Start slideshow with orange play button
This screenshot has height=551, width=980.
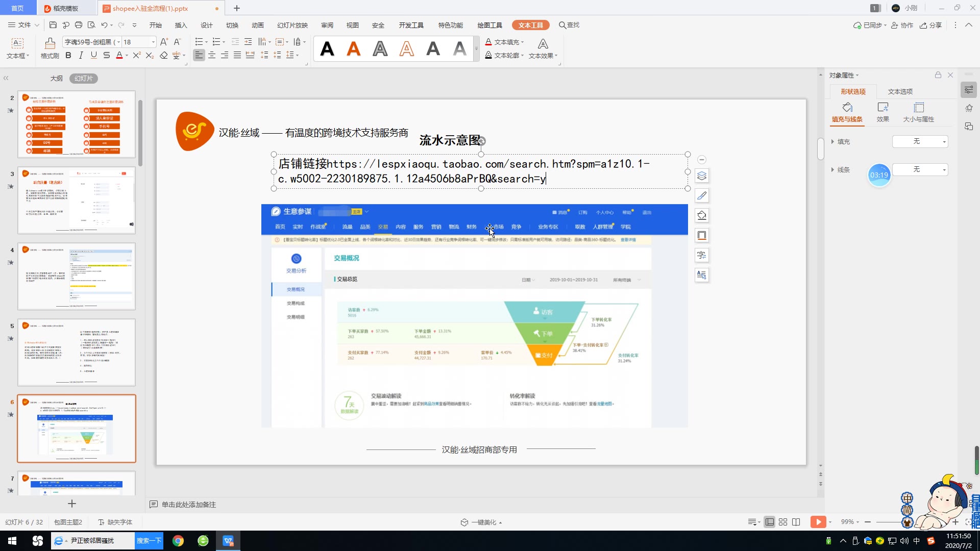(818, 522)
